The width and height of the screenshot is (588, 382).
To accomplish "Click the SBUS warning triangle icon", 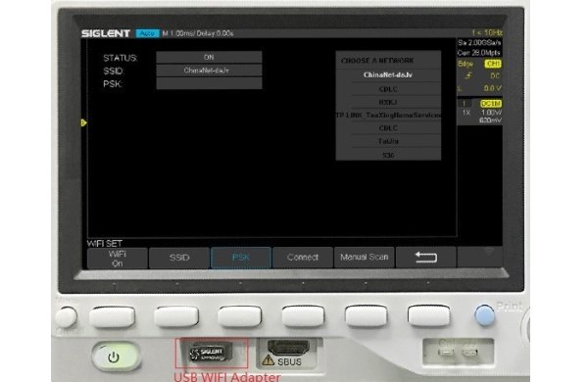I will tap(268, 360).
